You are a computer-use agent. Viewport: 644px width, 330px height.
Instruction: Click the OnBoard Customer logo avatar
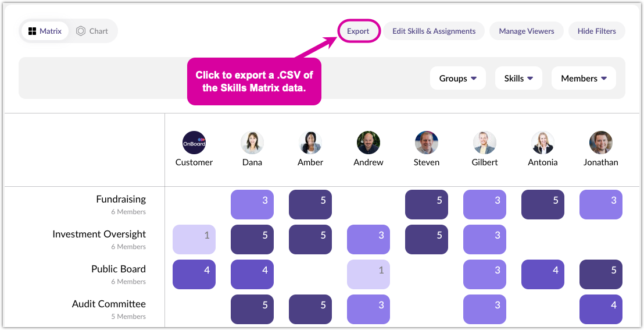coord(194,143)
